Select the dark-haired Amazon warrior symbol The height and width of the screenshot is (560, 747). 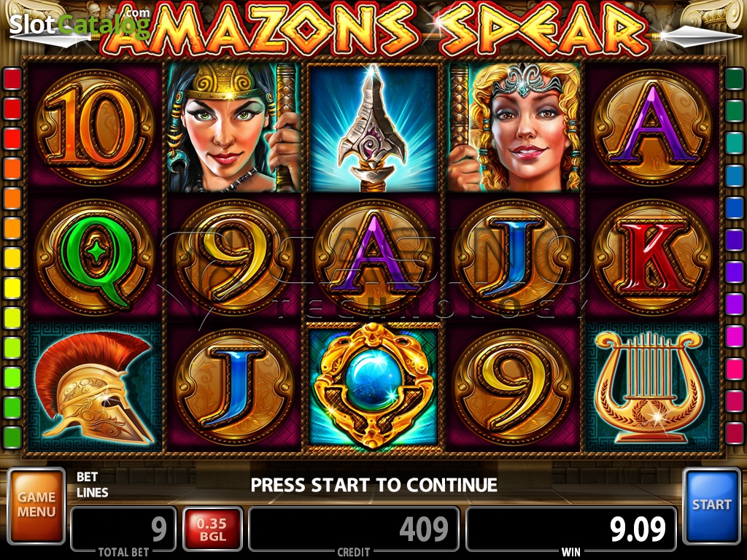tap(233, 128)
